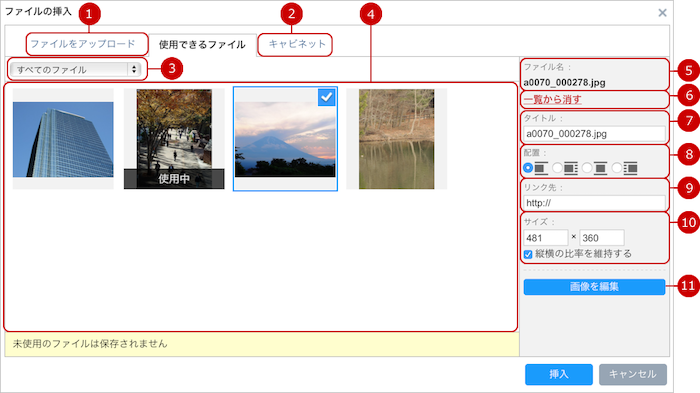Viewport: 700px width, 393px height.
Task: Open the キャビネット tab
Action: pyautogui.click(x=297, y=44)
